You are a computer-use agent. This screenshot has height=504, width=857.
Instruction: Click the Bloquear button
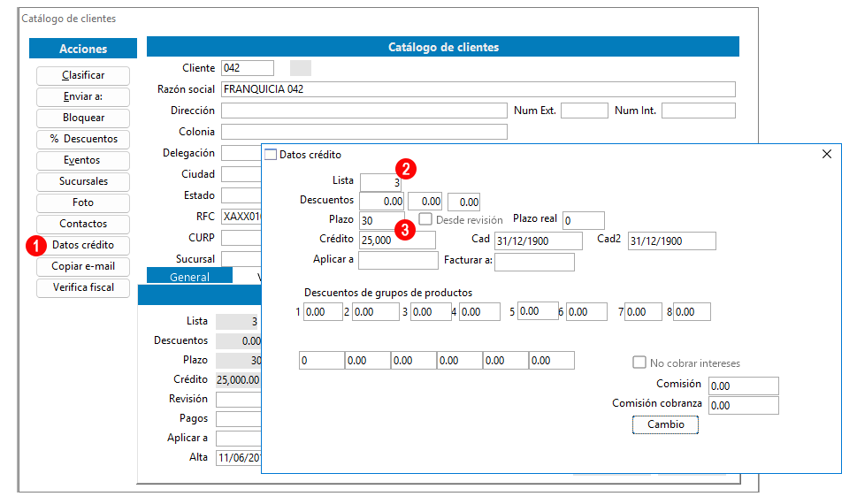(x=83, y=118)
